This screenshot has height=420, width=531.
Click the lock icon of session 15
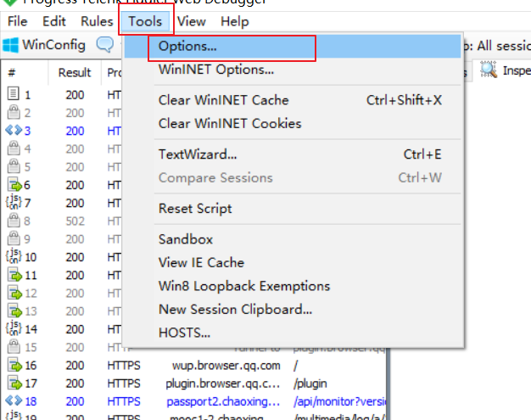click(14, 346)
